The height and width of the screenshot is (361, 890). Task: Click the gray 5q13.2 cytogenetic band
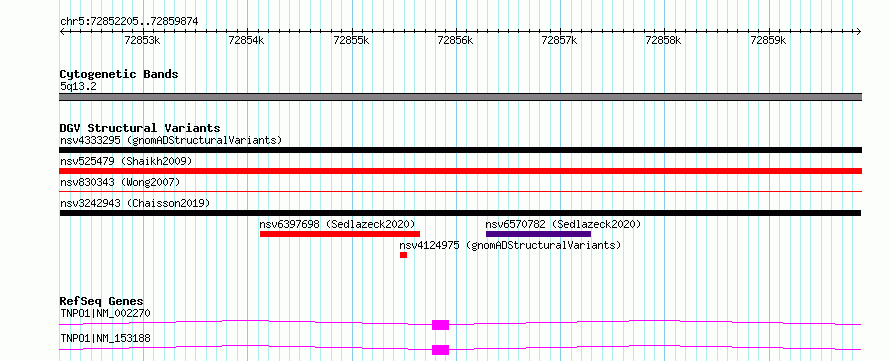pos(460,97)
